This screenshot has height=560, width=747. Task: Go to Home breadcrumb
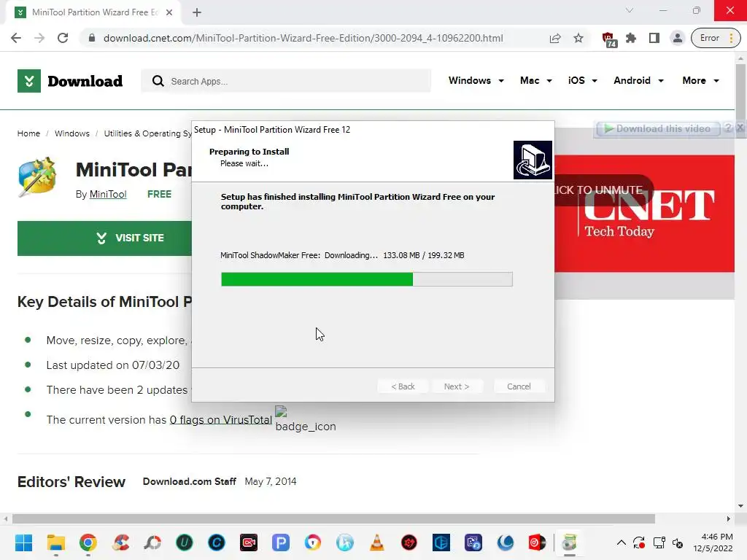[x=28, y=133]
